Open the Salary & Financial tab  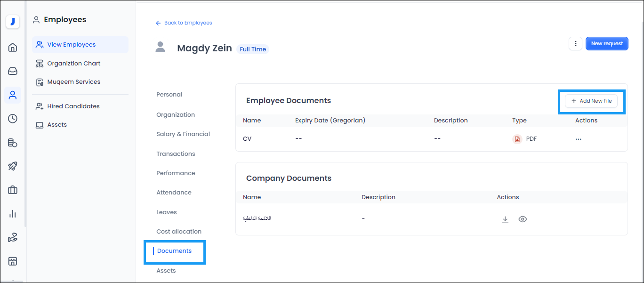pos(183,134)
